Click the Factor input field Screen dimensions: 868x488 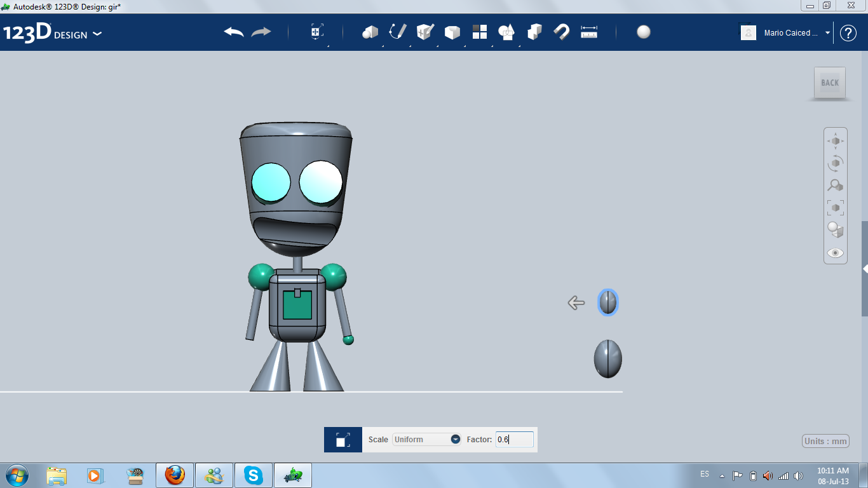(515, 439)
